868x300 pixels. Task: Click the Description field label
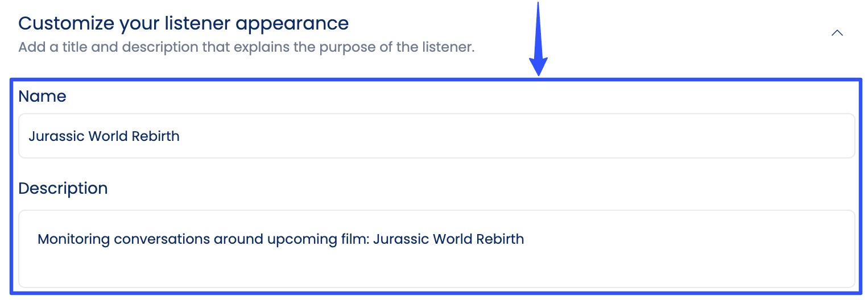(x=63, y=189)
